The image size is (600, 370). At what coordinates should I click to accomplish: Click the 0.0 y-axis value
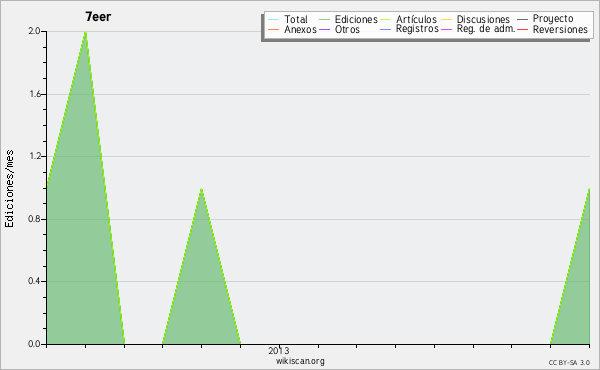pos(34,344)
